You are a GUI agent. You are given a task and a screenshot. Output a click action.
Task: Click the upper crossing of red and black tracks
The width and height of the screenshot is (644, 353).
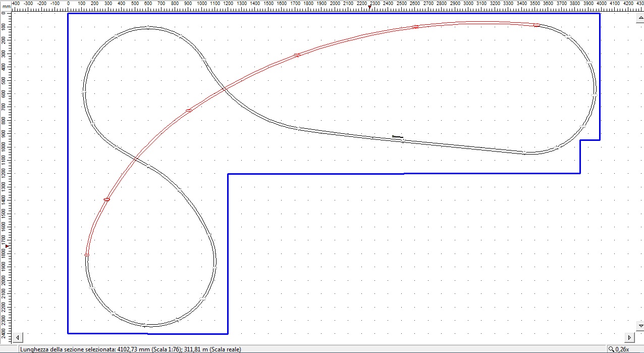point(224,89)
